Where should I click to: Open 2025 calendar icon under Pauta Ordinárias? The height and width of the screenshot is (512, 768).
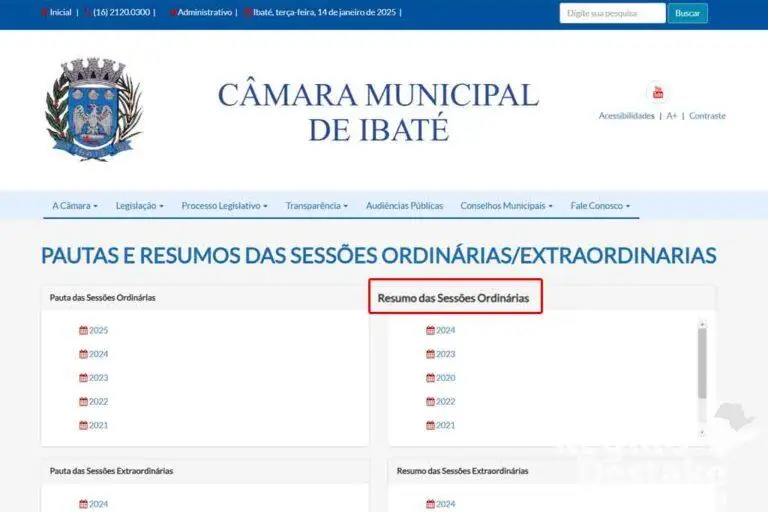click(83, 330)
